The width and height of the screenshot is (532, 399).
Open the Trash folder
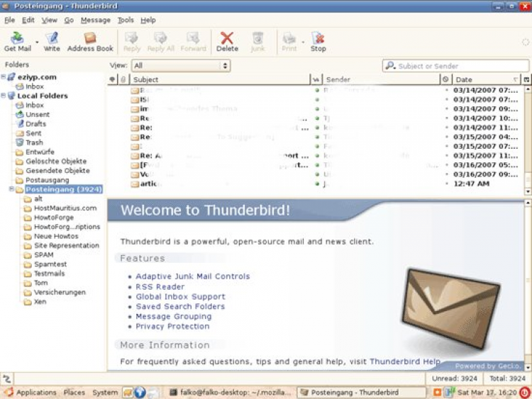(30, 142)
